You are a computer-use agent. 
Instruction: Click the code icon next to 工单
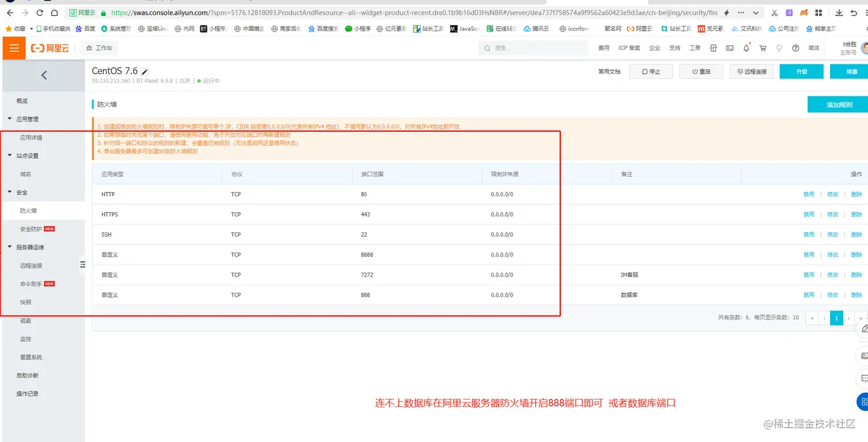tap(714, 48)
